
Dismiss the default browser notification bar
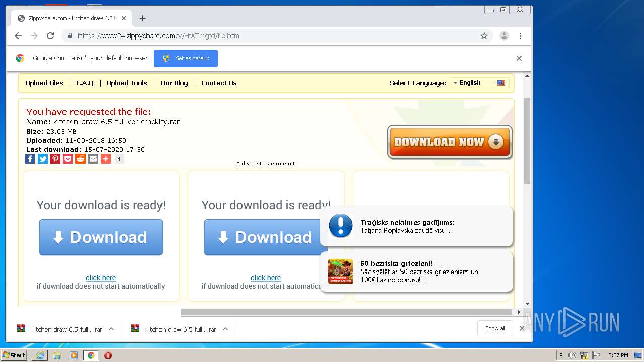click(x=519, y=58)
